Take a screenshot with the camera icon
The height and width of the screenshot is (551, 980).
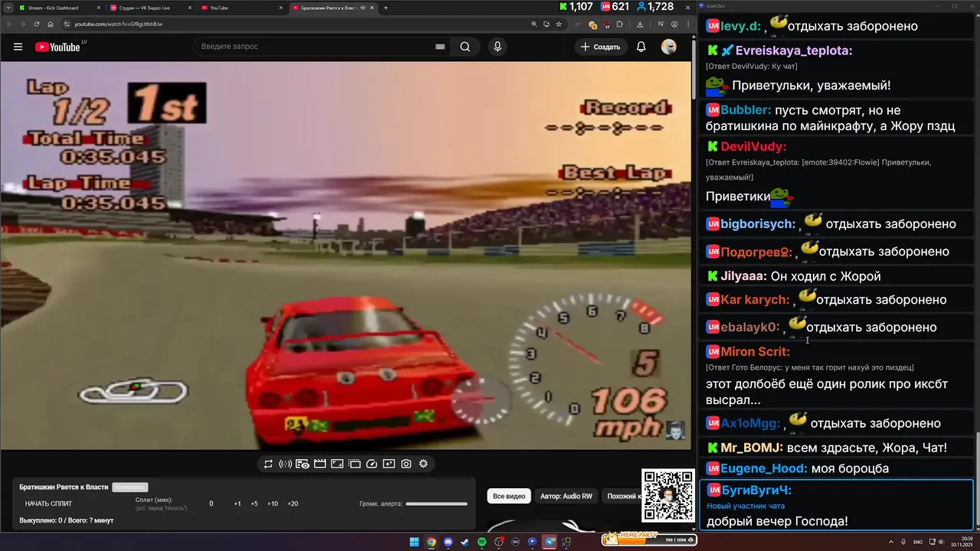(406, 464)
